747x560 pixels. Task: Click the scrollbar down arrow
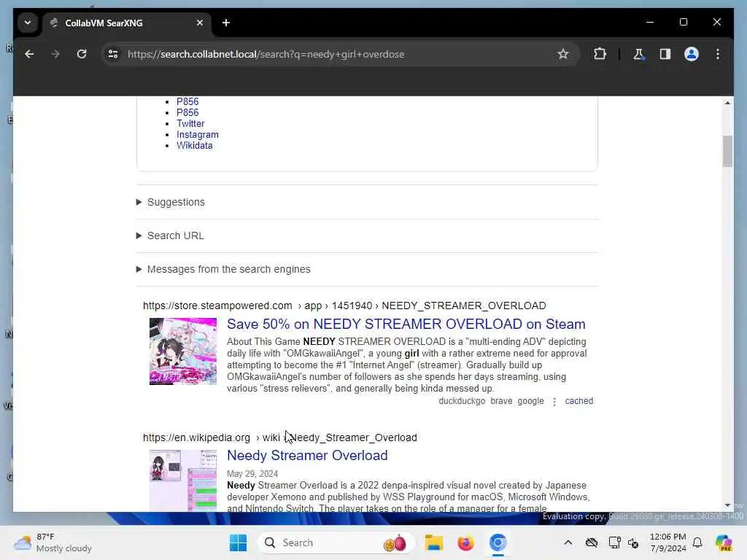(x=727, y=505)
